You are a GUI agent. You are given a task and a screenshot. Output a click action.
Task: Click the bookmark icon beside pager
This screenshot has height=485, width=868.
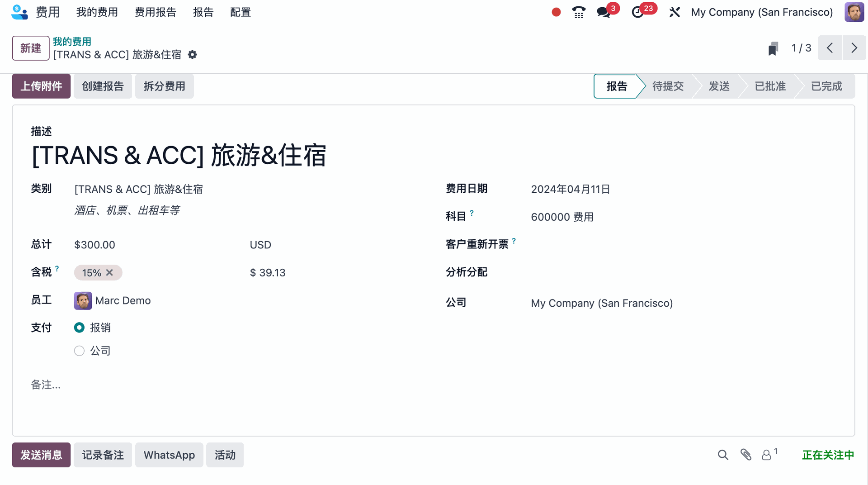tap(773, 48)
